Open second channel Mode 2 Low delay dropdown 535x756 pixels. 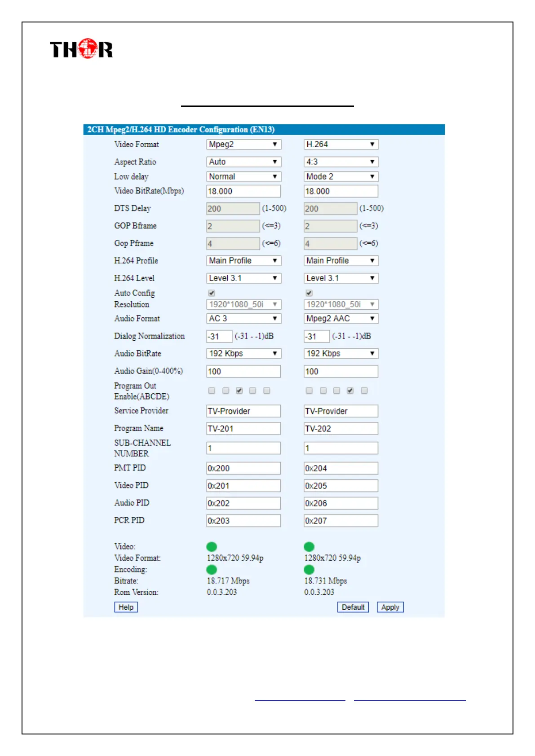[x=341, y=176]
